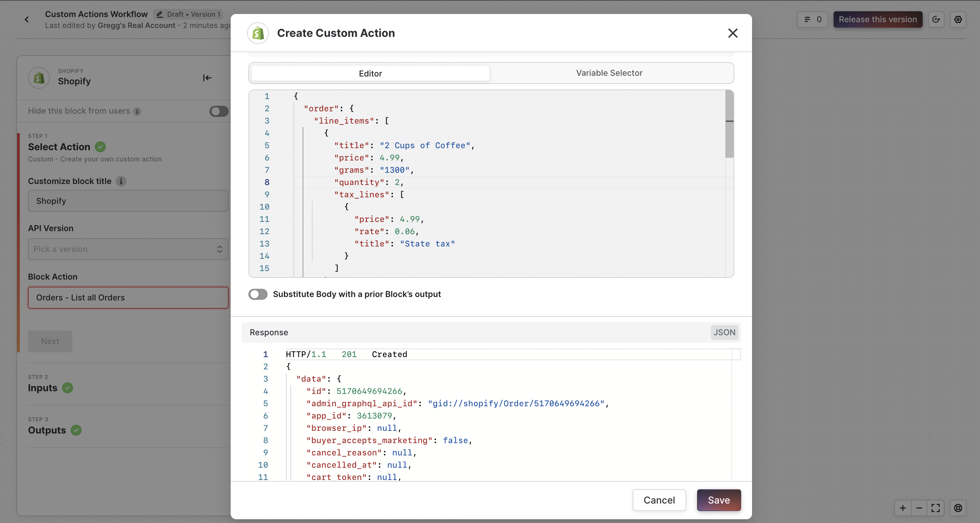Expand the Step 3 Outputs section

coord(47,430)
